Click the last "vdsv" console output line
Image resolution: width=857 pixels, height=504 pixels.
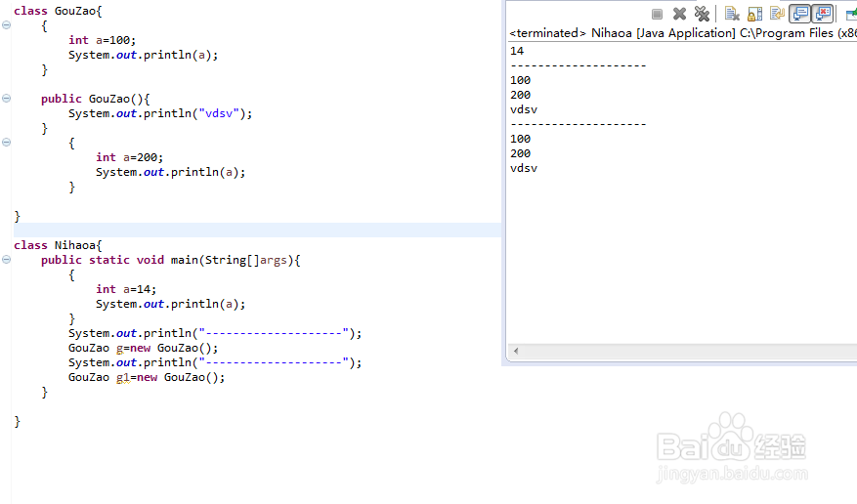click(524, 168)
